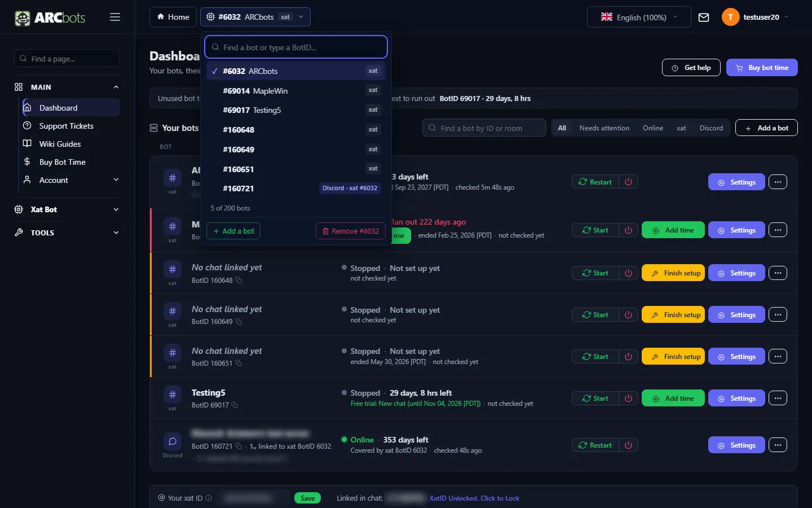Toggle power for the Testing5 bot

coord(628,398)
